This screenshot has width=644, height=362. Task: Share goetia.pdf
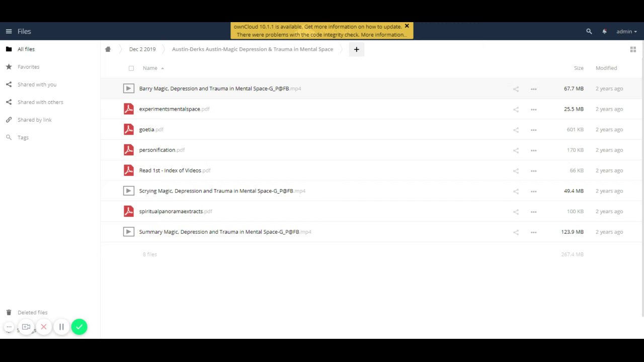(516, 130)
